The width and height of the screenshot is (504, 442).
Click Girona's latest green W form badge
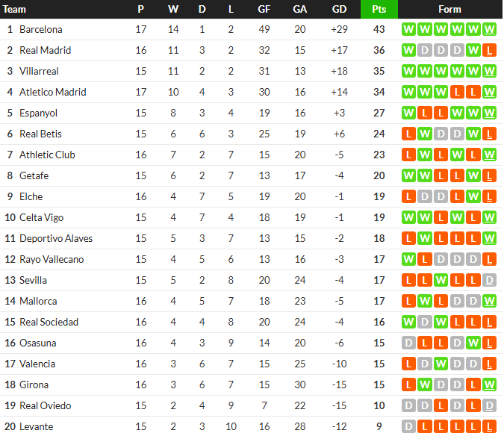coord(489,385)
